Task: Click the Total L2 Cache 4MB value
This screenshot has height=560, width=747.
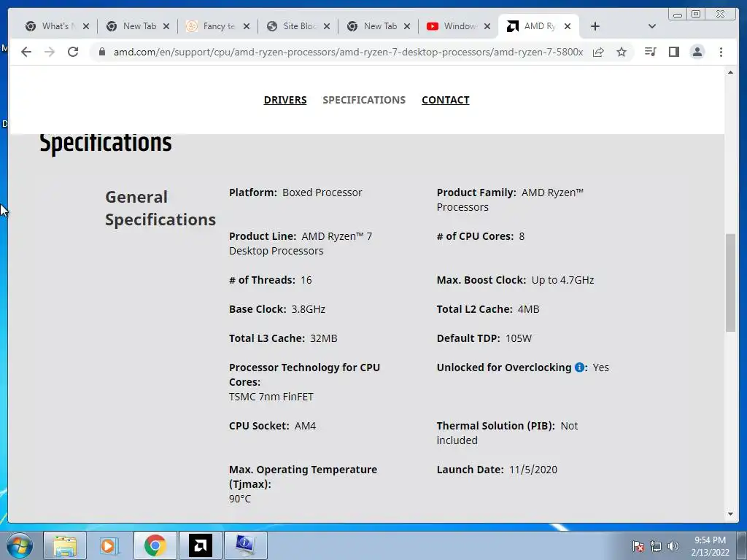Action: 528,309
